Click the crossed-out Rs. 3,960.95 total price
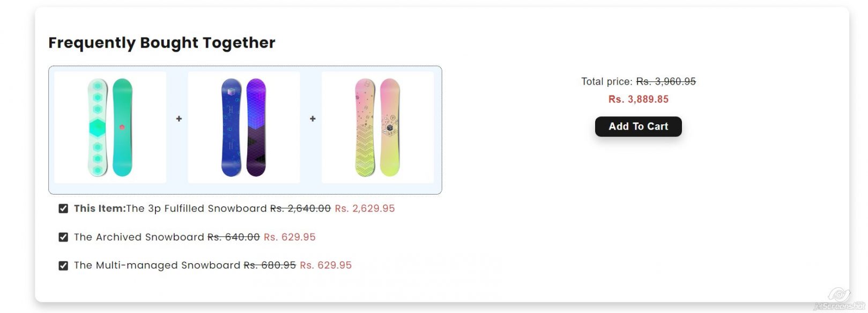Viewport: 868px width, 313px height. [x=666, y=81]
